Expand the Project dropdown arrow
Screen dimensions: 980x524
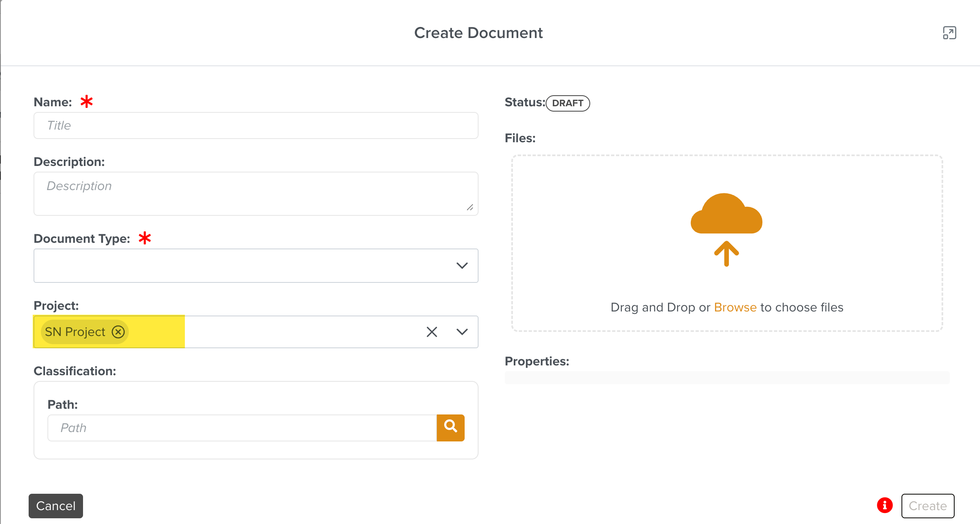point(462,332)
